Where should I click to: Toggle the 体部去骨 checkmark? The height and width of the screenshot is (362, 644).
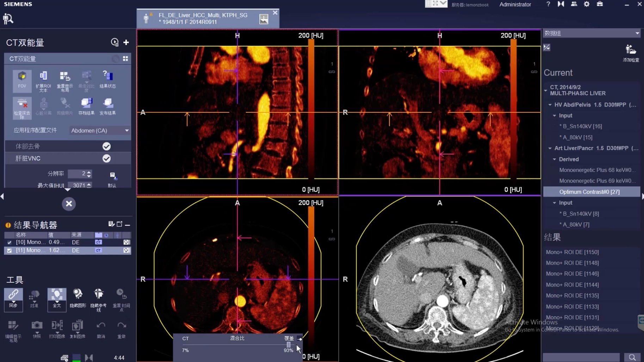coord(106,146)
